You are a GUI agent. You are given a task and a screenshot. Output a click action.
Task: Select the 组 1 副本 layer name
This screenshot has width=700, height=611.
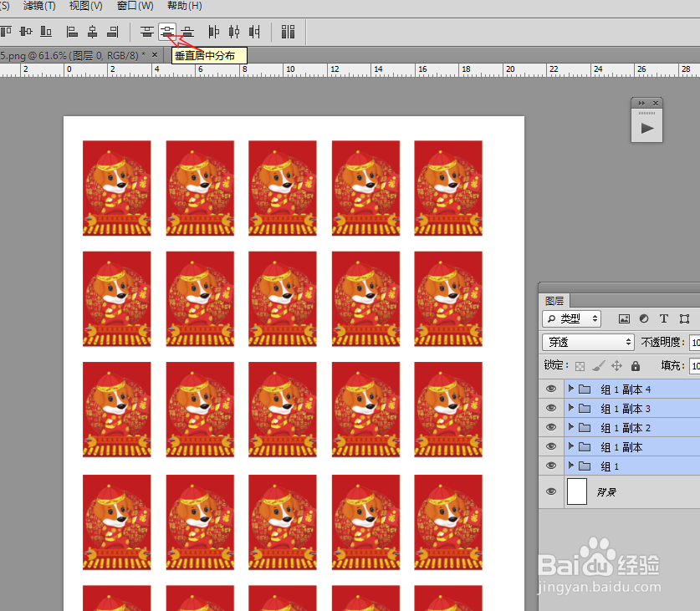pyautogui.click(x=621, y=447)
